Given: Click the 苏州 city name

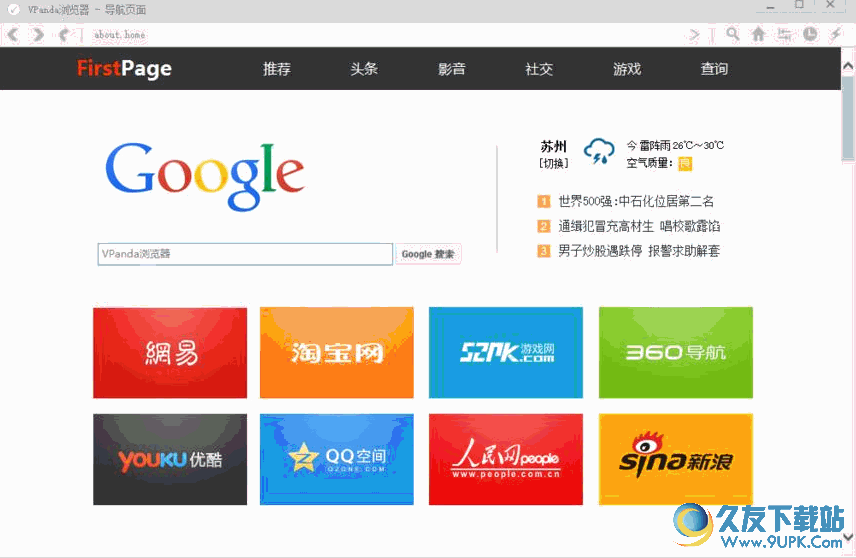Looking at the screenshot, I should (x=554, y=146).
